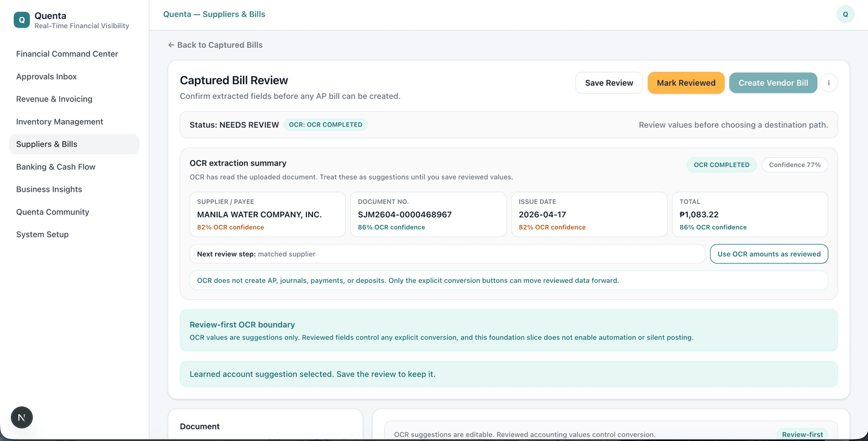Viewport: 868px width, 441px height.
Task: Click the OCR COMPLETED badge in summary
Action: pyautogui.click(x=722, y=165)
